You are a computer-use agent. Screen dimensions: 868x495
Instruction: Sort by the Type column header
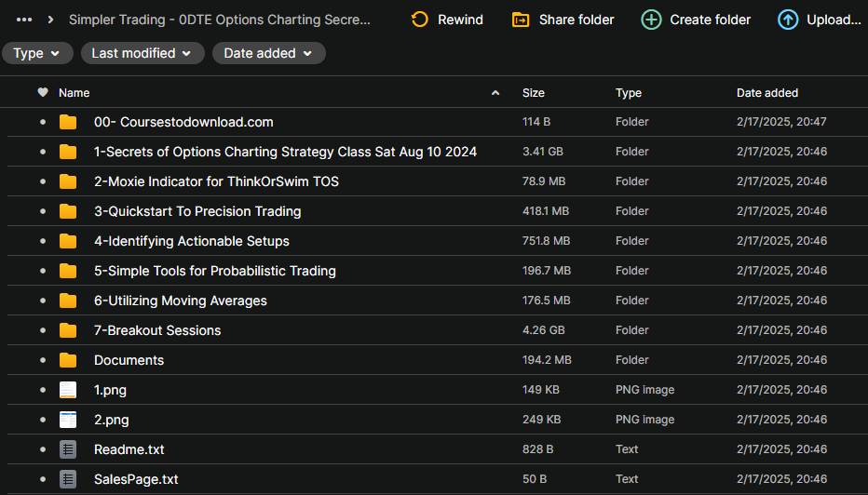629,93
